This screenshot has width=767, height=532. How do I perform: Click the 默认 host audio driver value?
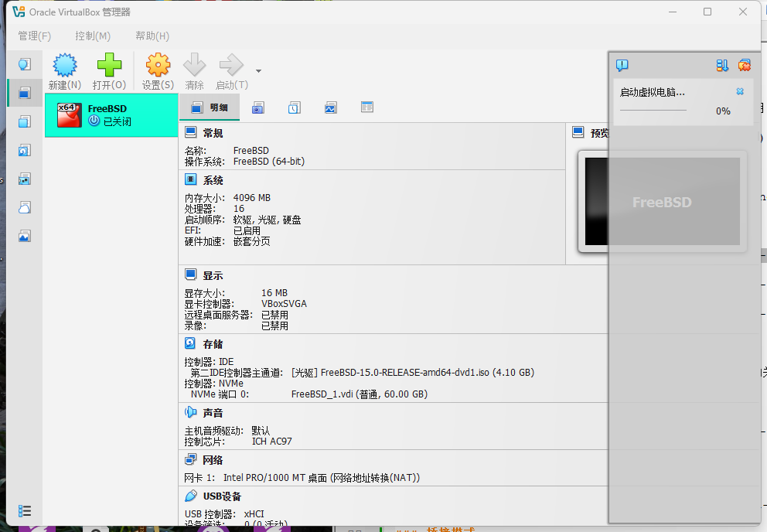click(261, 431)
